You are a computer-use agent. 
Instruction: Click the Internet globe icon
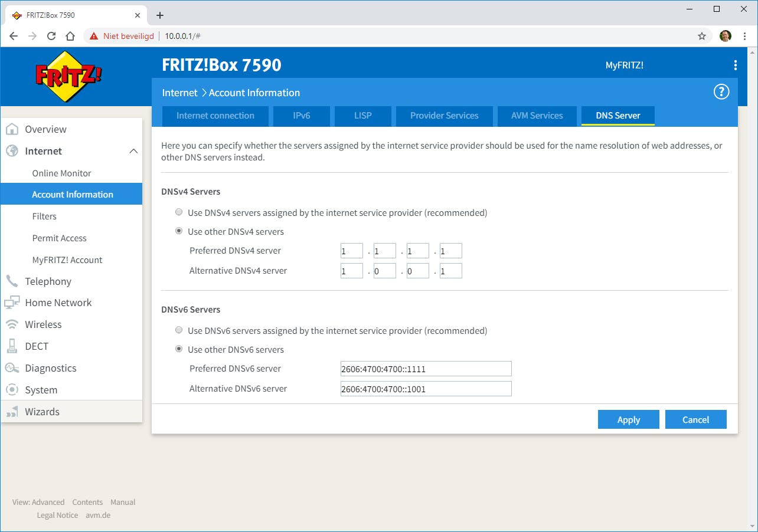tap(12, 151)
